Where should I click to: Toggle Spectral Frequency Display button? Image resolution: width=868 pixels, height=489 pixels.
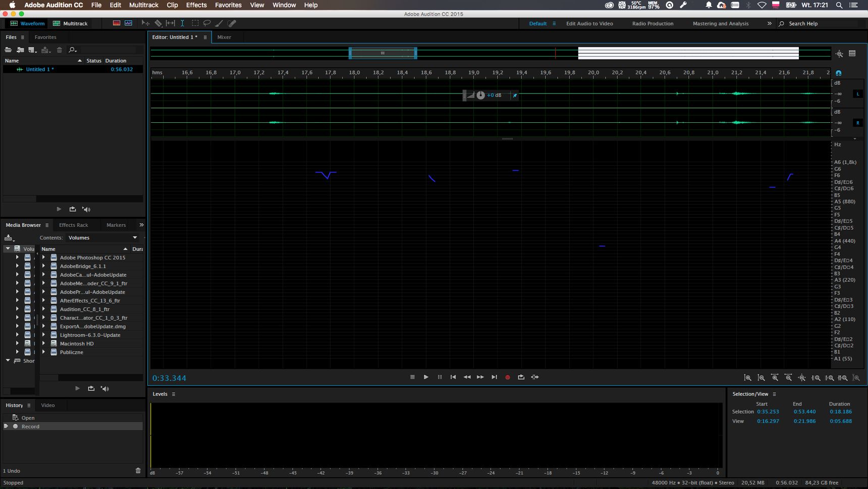click(117, 23)
